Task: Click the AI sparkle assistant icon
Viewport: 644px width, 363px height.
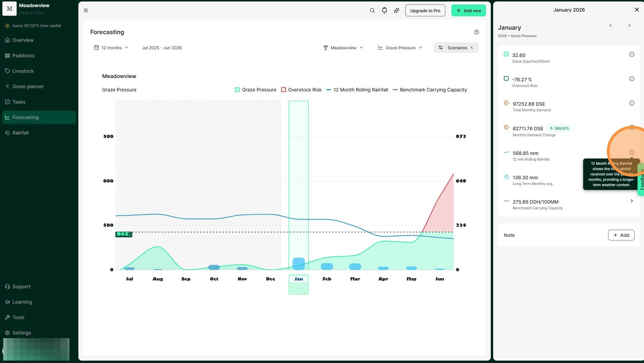Action: tap(396, 10)
